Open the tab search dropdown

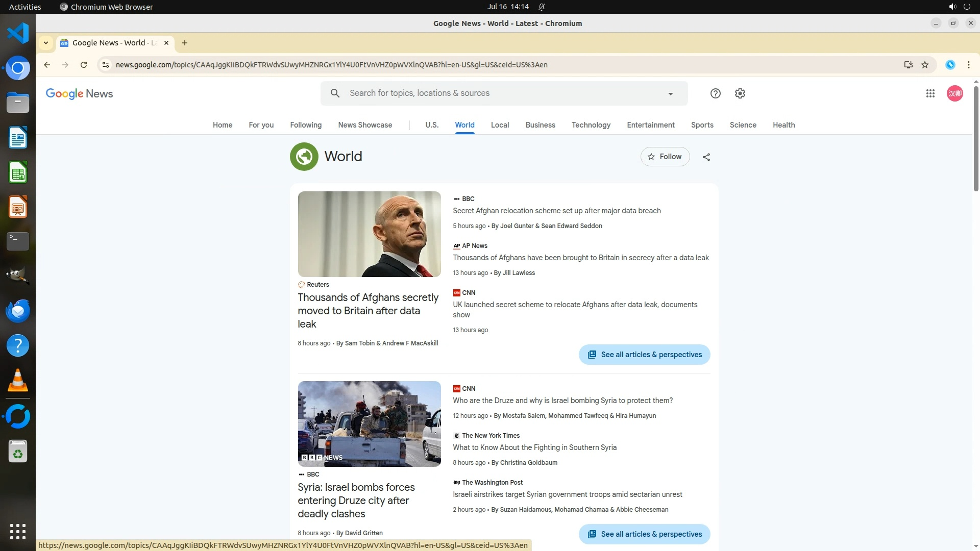point(46,43)
